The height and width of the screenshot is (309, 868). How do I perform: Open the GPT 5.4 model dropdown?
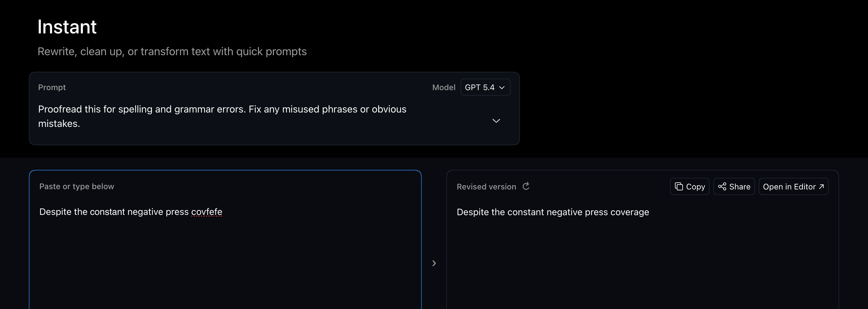click(x=485, y=87)
